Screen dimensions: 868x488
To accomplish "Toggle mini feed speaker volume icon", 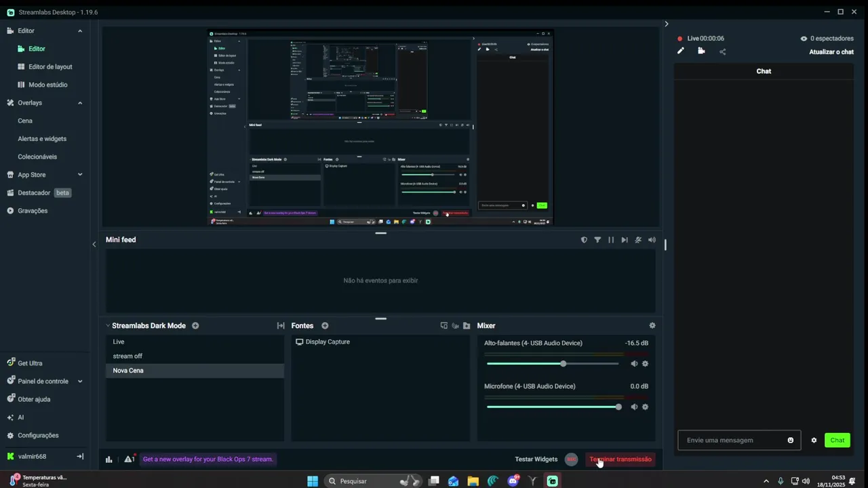I will 652,240.
